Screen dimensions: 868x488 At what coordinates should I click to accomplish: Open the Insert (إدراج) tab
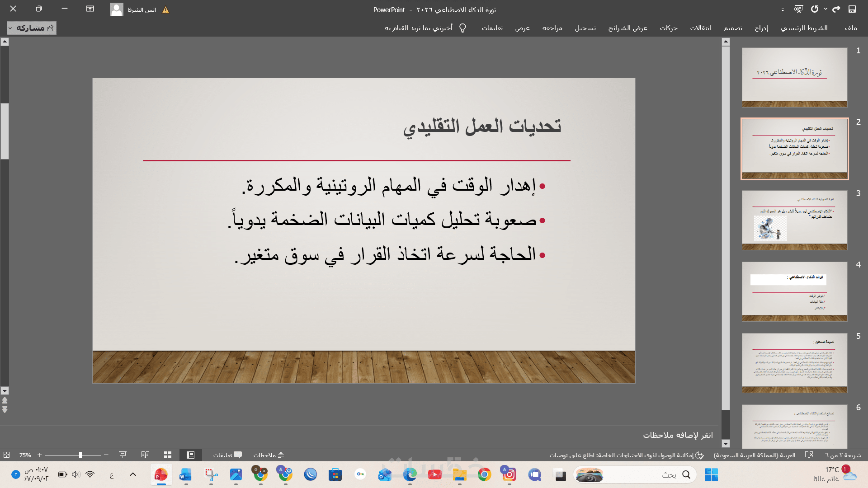(x=761, y=28)
